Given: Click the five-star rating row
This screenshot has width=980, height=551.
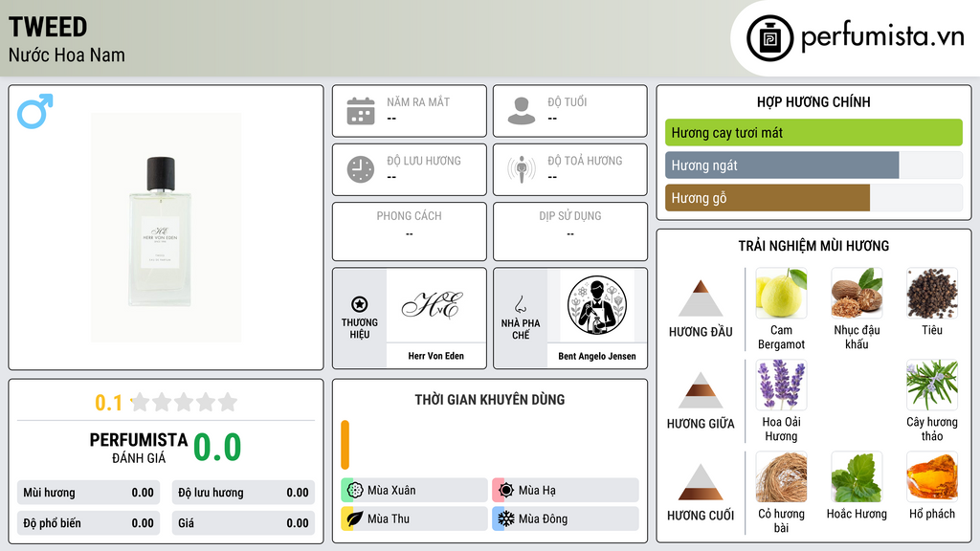Looking at the screenshot, I should pos(185,402).
